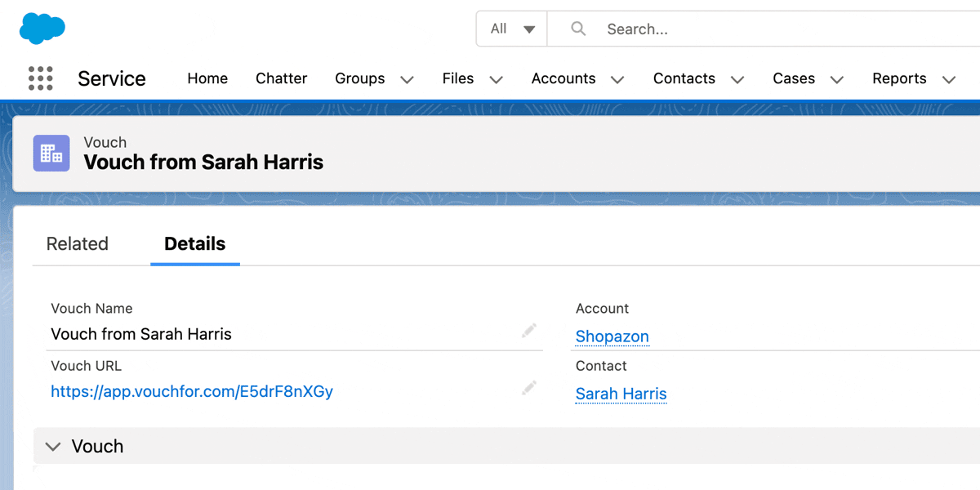Collapse the Vouch section
The height and width of the screenshot is (490, 980).
(x=53, y=447)
